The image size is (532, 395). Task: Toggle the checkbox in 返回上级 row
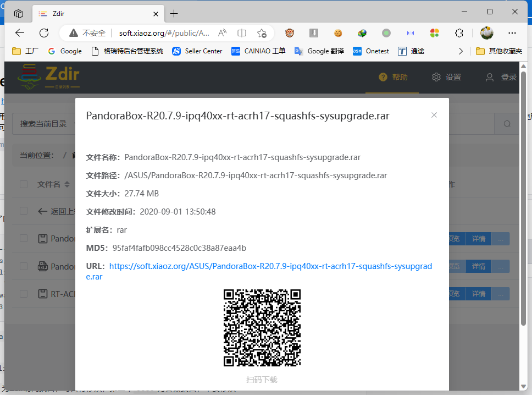point(24,211)
